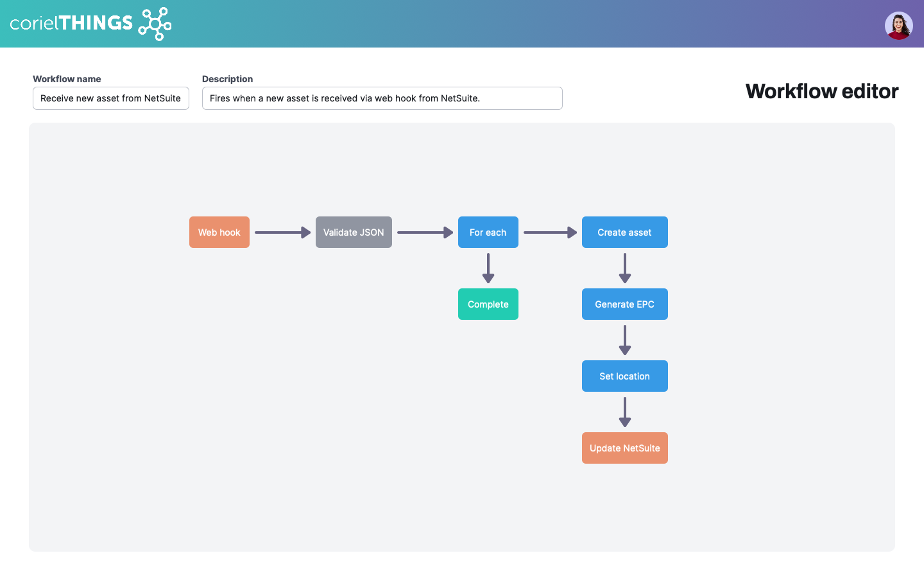This screenshot has height=578, width=924.
Task: Click arrow between Web hook and Validate JSON
Action: [x=282, y=232]
